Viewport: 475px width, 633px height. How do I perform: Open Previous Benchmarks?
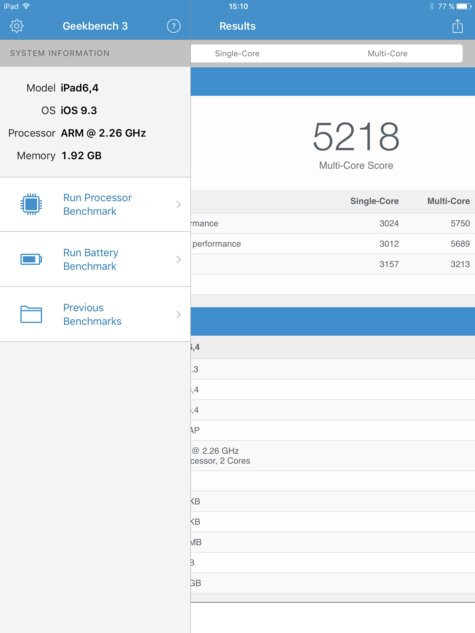[95, 314]
